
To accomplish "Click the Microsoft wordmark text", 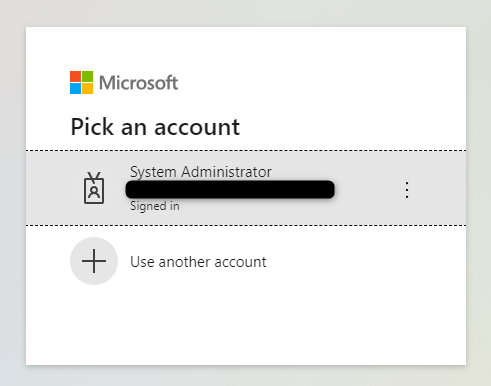I will [139, 83].
